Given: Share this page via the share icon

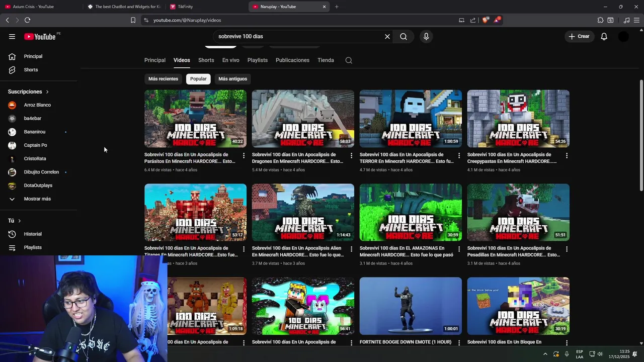Looking at the screenshot, I should point(473,20).
